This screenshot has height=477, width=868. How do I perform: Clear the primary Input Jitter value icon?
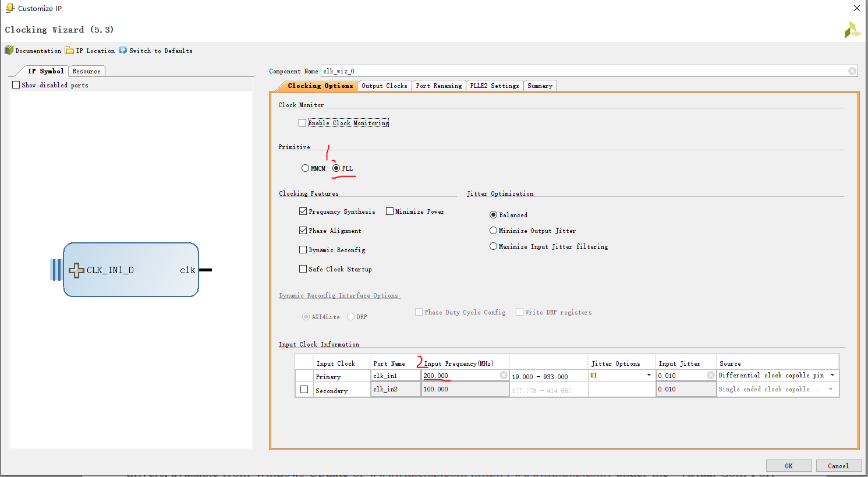click(711, 375)
